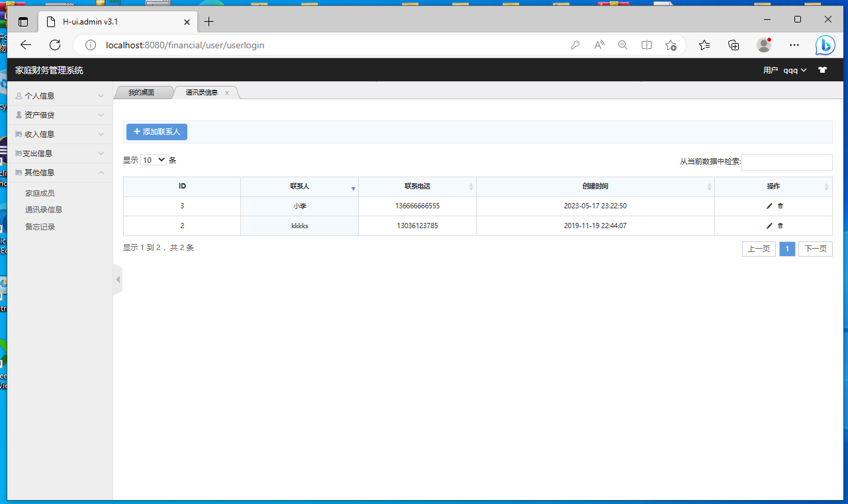Sort table by 操作 column
Image resolution: width=848 pixels, height=504 pixels.
click(x=773, y=187)
